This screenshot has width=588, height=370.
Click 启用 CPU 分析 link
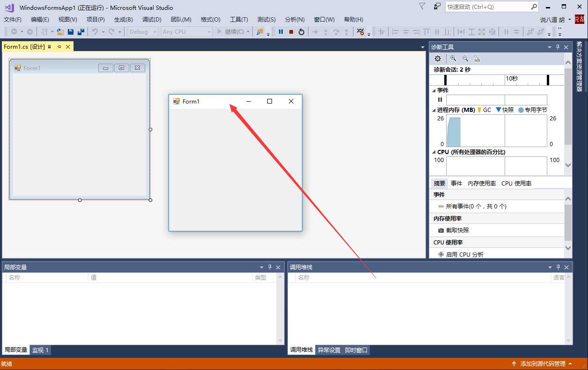tap(465, 254)
